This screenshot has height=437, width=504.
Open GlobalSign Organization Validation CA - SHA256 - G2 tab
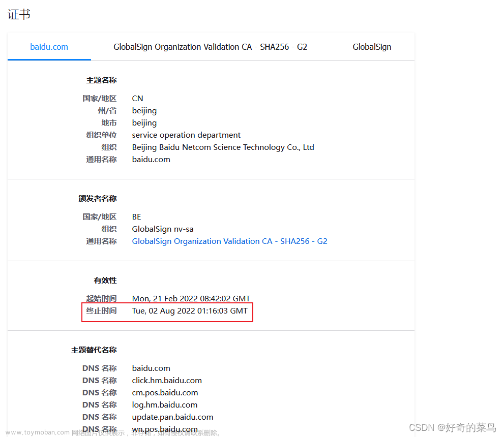point(210,47)
